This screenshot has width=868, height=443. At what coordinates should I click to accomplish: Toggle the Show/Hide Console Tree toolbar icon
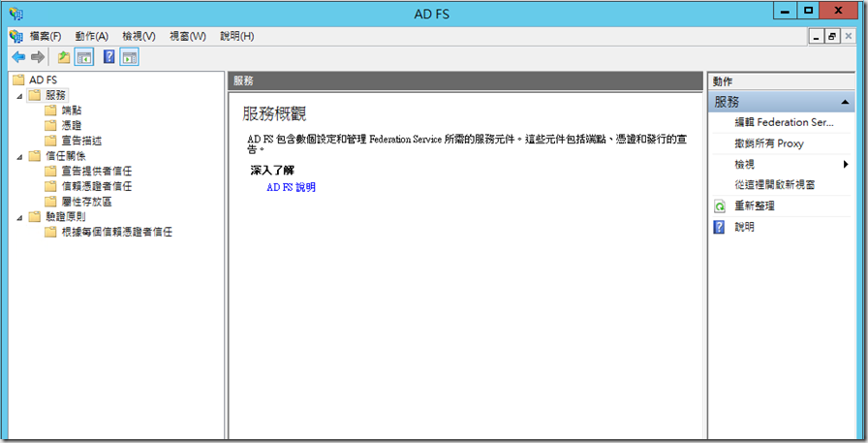[84, 57]
